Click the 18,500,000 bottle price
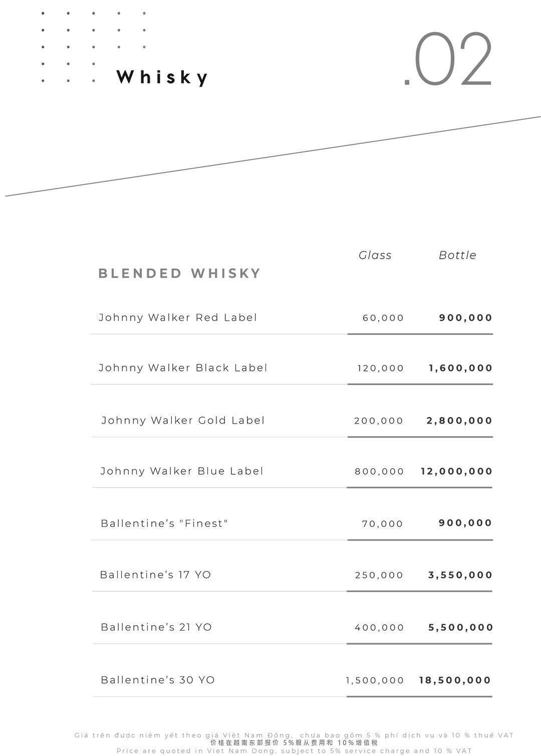This screenshot has width=541, height=756. [455, 680]
